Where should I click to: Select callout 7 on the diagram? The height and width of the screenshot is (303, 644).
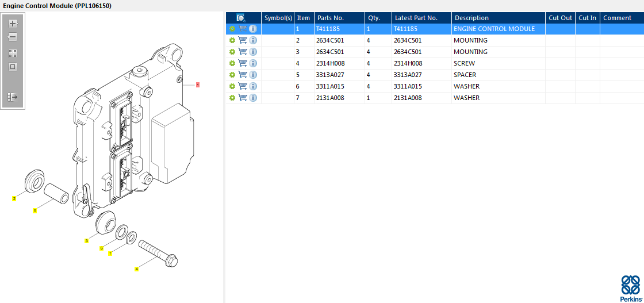(x=110, y=254)
